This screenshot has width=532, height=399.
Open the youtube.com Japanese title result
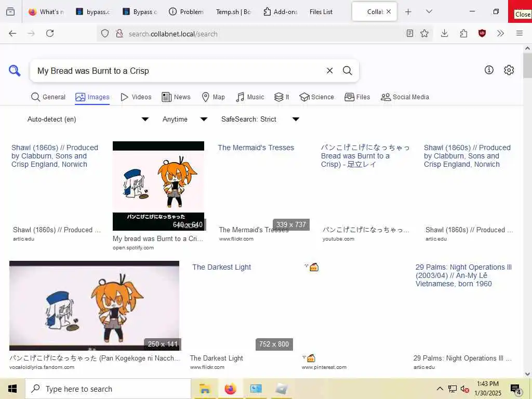[365, 156]
